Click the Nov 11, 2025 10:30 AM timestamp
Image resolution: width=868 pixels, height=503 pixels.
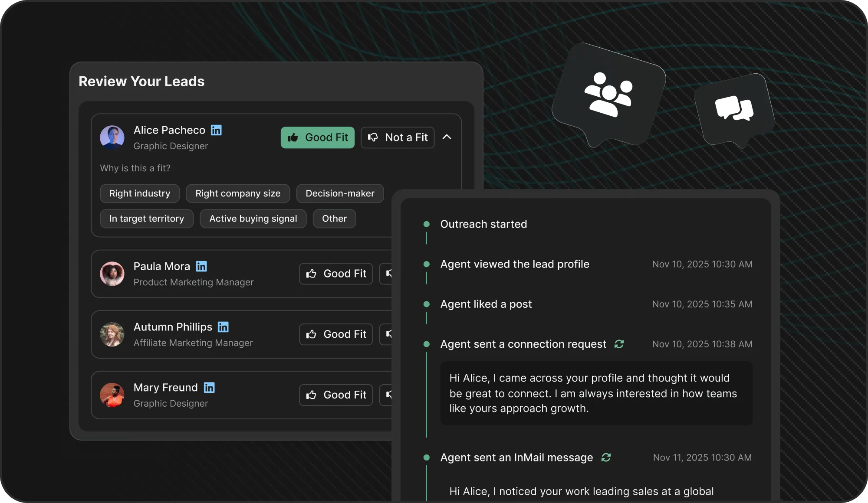702,457
